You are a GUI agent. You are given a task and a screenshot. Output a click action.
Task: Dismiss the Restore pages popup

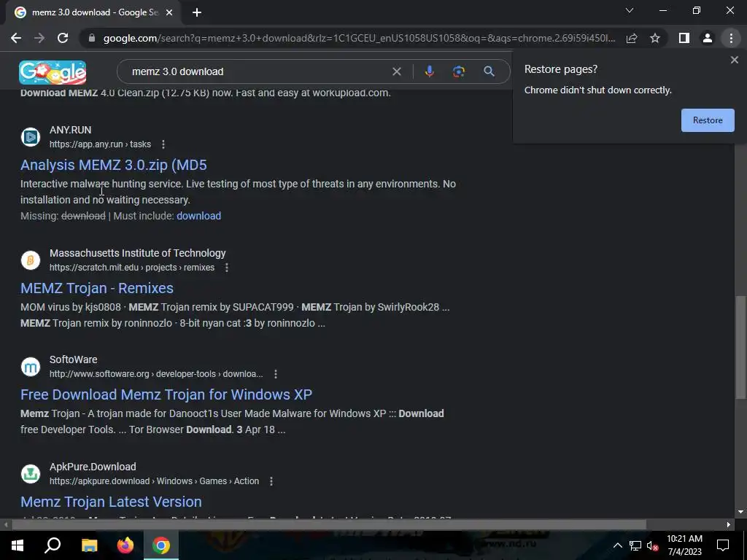[x=734, y=60]
